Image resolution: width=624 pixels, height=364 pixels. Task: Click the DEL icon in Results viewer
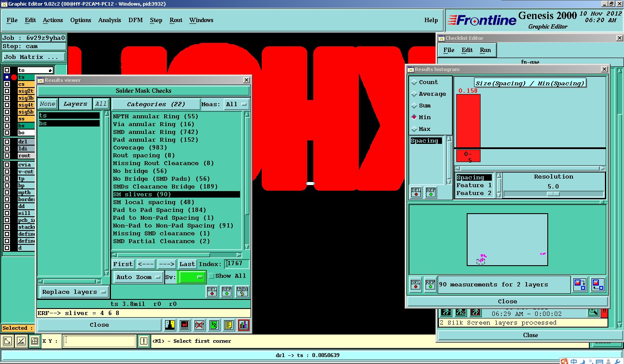coord(212,292)
